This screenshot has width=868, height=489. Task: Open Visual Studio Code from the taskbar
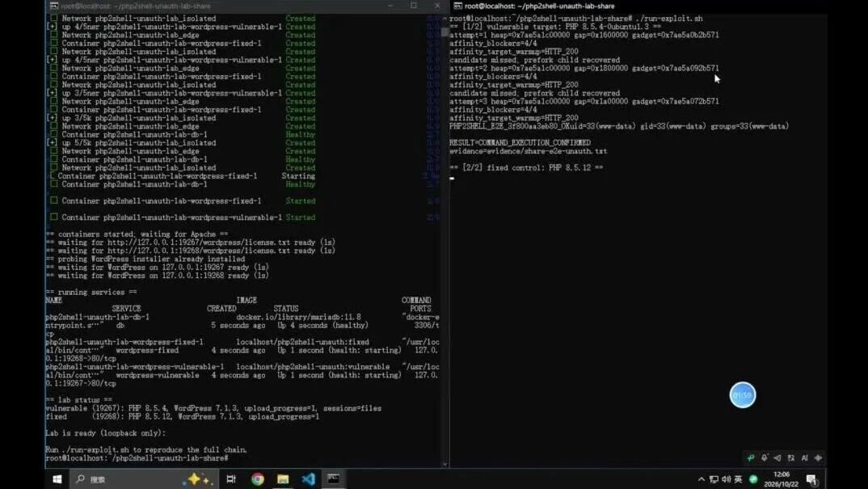click(309, 479)
